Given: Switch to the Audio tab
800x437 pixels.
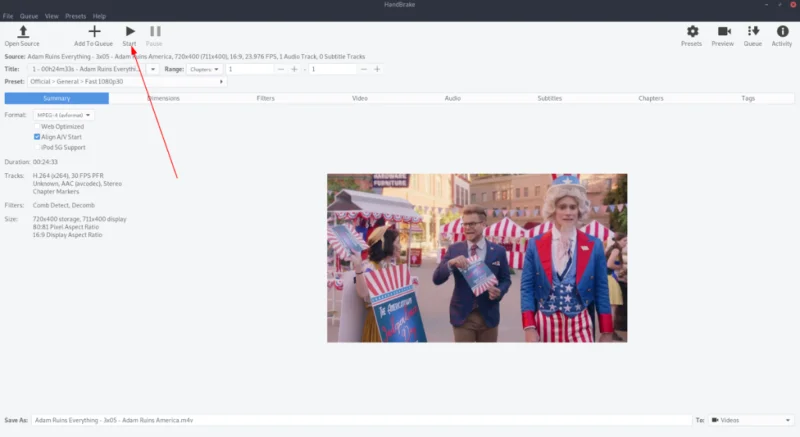Looking at the screenshot, I should point(453,98).
